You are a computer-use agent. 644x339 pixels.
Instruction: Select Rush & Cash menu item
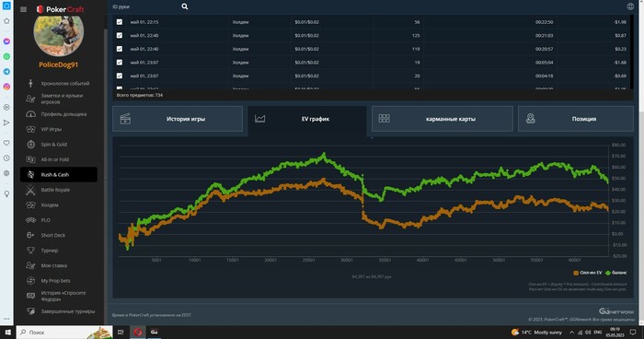tap(59, 174)
